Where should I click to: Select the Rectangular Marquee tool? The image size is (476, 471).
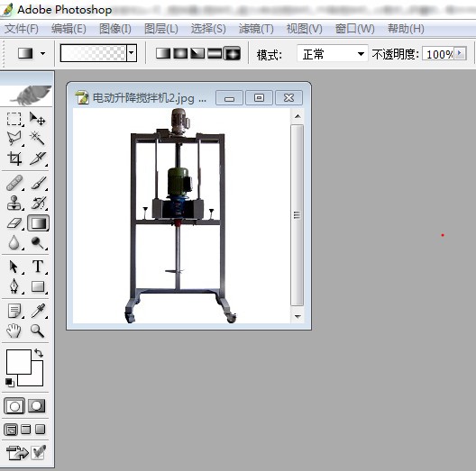14,119
